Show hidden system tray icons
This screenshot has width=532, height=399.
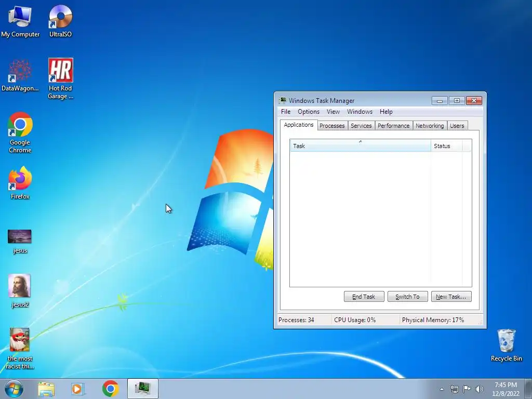click(442, 389)
